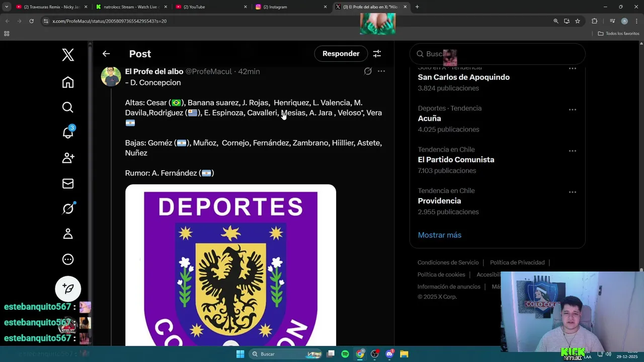Open the post's three-dot more menu
The image size is (644, 362).
tap(381, 71)
